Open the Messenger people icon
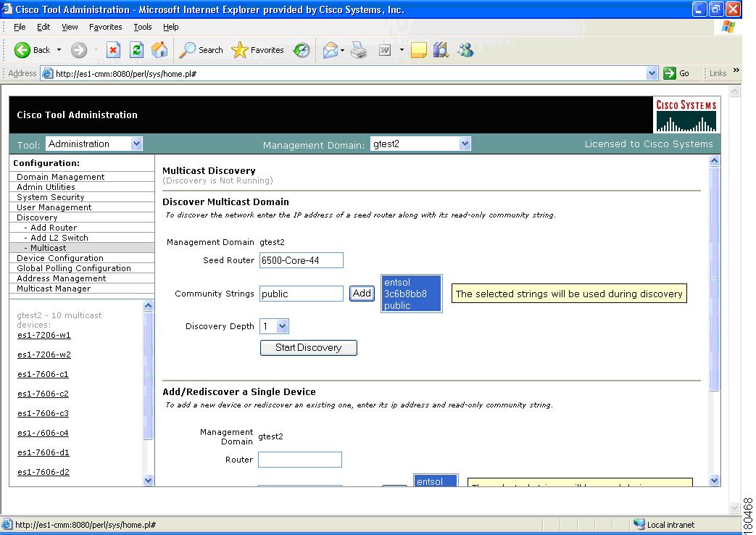756x535 pixels. (x=466, y=50)
